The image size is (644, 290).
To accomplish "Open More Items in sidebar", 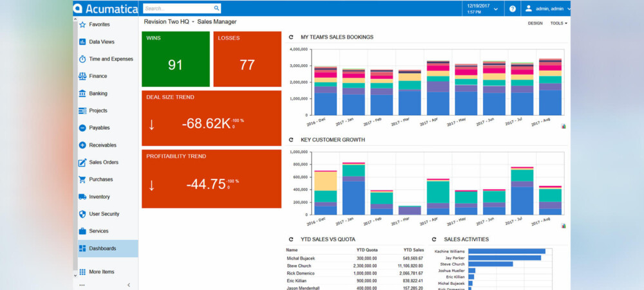I will [101, 272].
